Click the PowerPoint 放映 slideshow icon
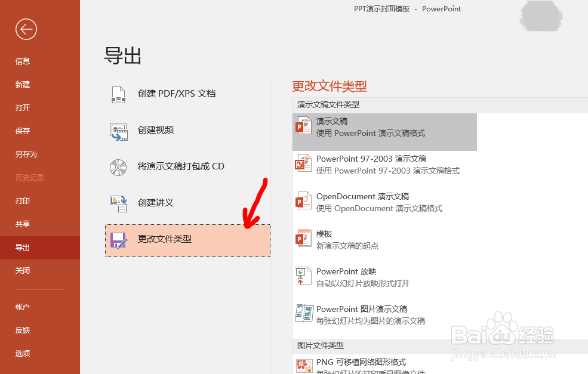Screen dimensions: 588x374 click(x=303, y=276)
